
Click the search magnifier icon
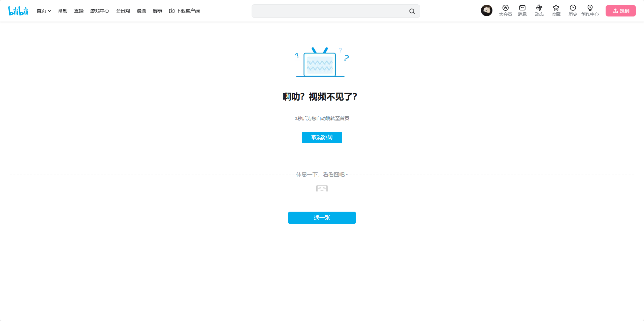point(412,11)
